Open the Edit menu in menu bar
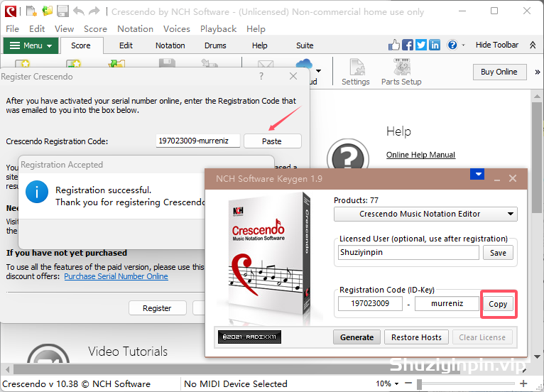 37,29
